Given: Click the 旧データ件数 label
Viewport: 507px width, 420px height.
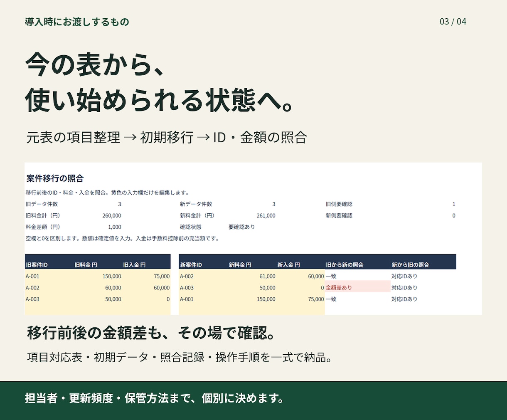Looking at the screenshot, I should coord(42,204).
